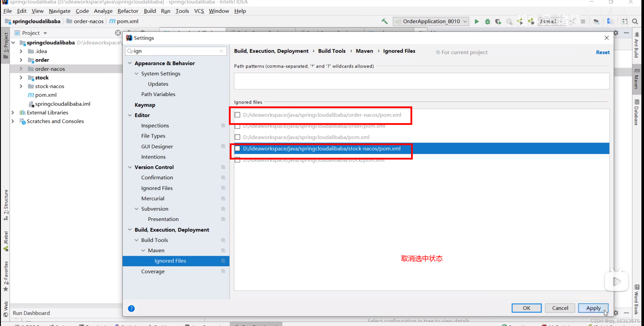Click project-level icon next to Coverage

point(223,271)
